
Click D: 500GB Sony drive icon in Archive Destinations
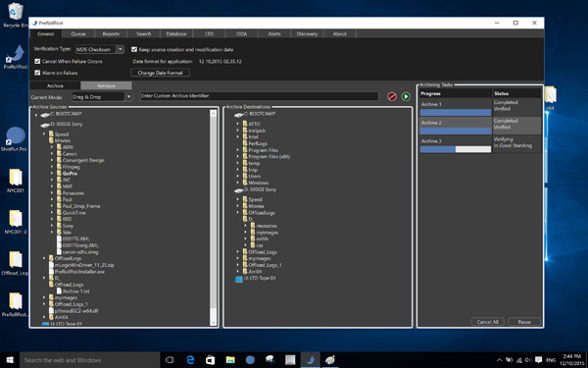tap(238, 190)
